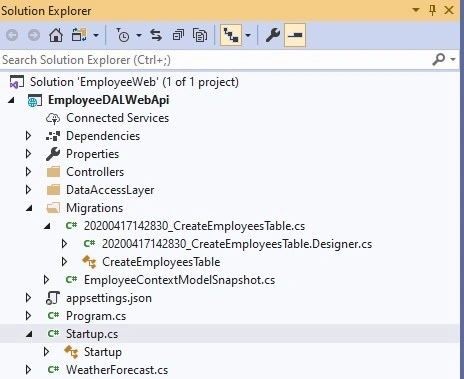Toggle Show All Files icon

[x=200, y=35]
